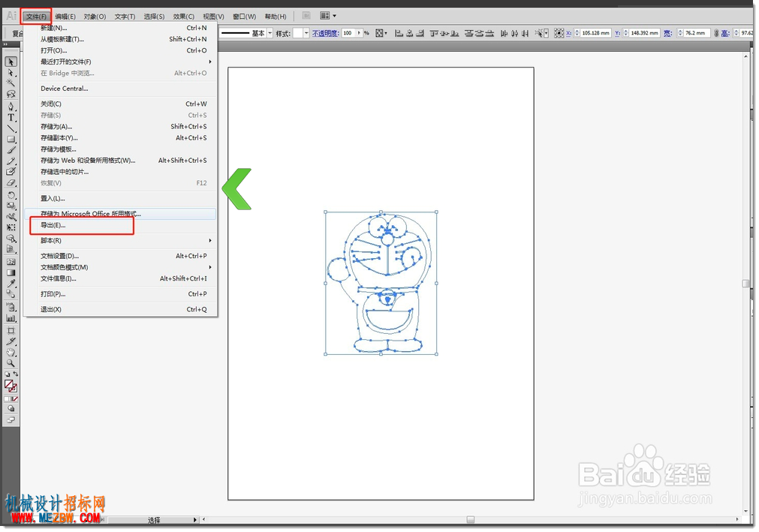Select the Mesh tool
The width and height of the screenshot is (759, 532).
click(11, 262)
